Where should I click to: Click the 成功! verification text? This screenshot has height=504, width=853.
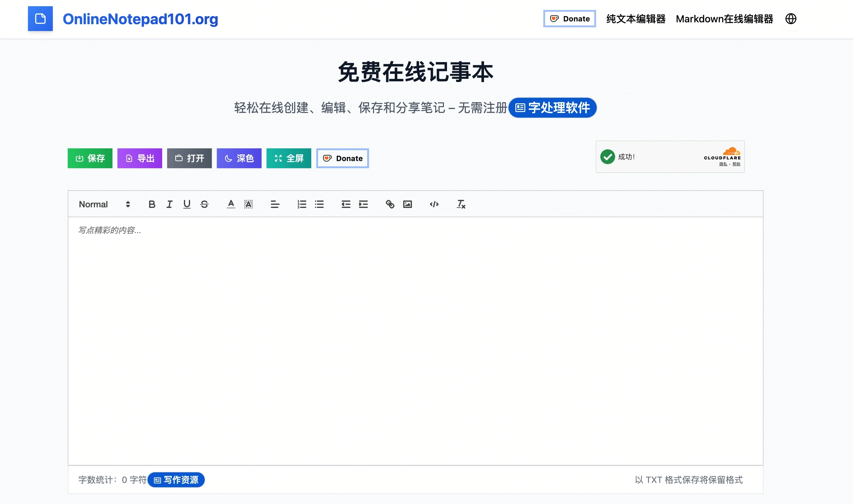click(626, 157)
